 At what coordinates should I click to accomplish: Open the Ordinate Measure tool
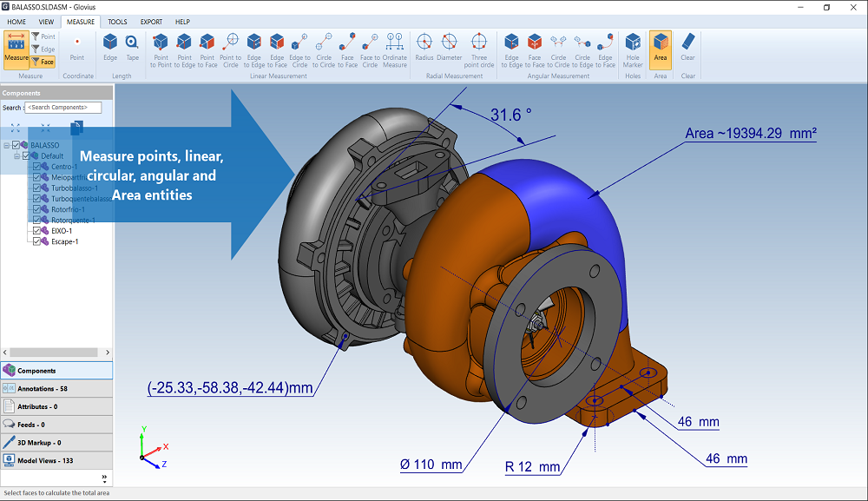click(395, 50)
